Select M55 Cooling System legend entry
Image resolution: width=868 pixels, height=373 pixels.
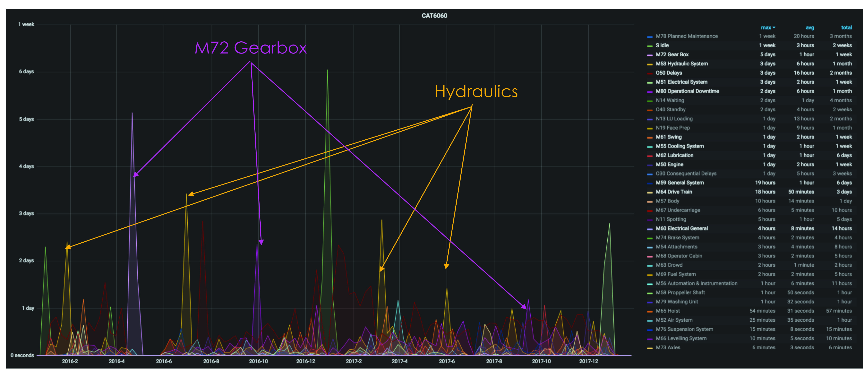(x=680, y=146)
